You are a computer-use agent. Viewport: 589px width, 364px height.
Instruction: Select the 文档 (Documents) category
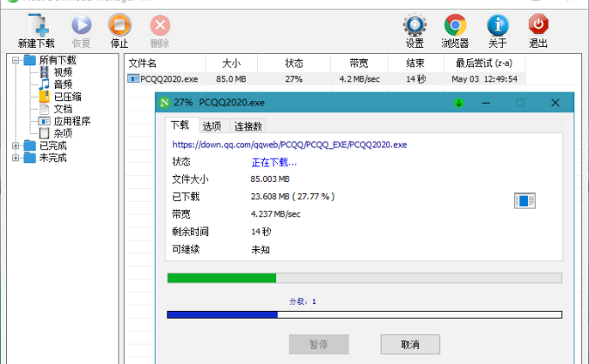click(x=63, y=109)
